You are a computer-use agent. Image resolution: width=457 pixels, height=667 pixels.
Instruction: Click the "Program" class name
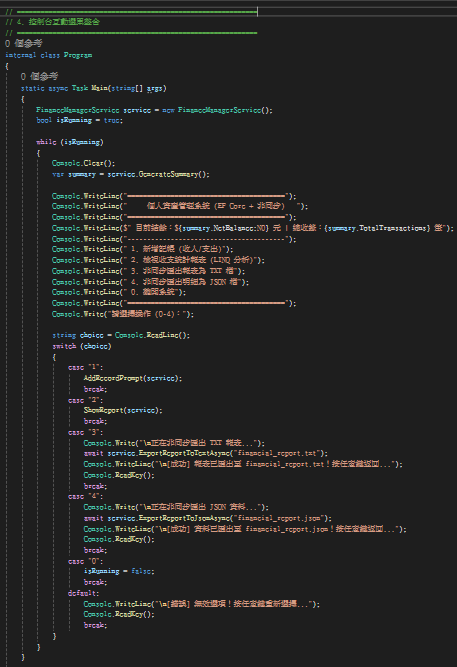[78, 55]
